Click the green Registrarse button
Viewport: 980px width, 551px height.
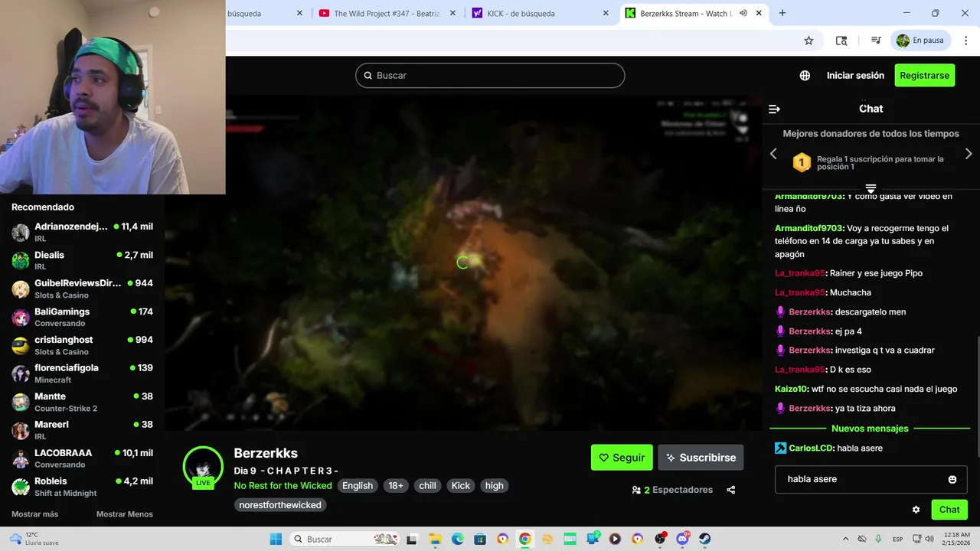(924, 75)
